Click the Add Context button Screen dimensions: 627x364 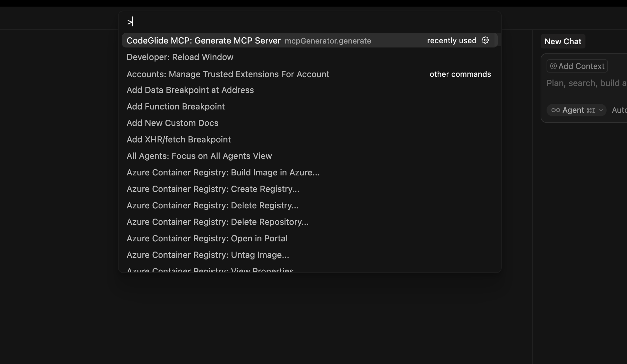pyautogui.click(x=577, y=66)
